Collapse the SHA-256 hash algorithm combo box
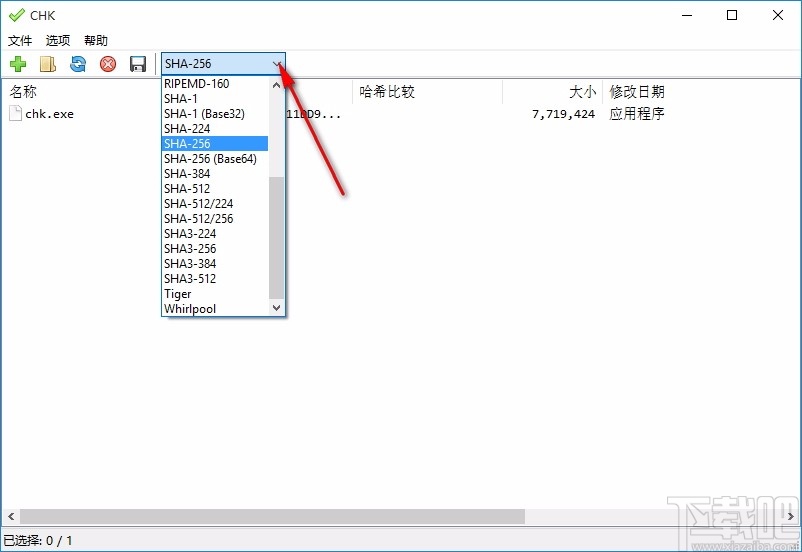Viewport: 802px width, 552px height. pyautogui.click(x=223, y=64)
